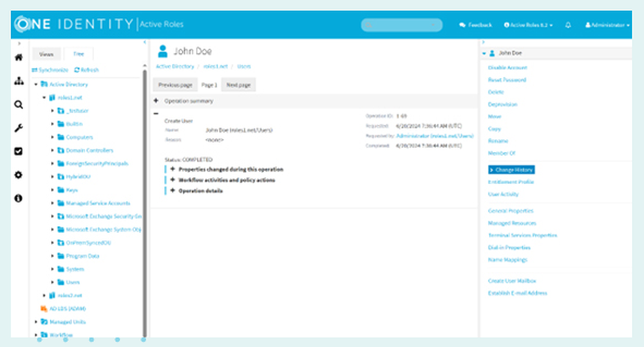Select Change History command
The height and width of the screenshot is (347, 644).
click(511, 169)
